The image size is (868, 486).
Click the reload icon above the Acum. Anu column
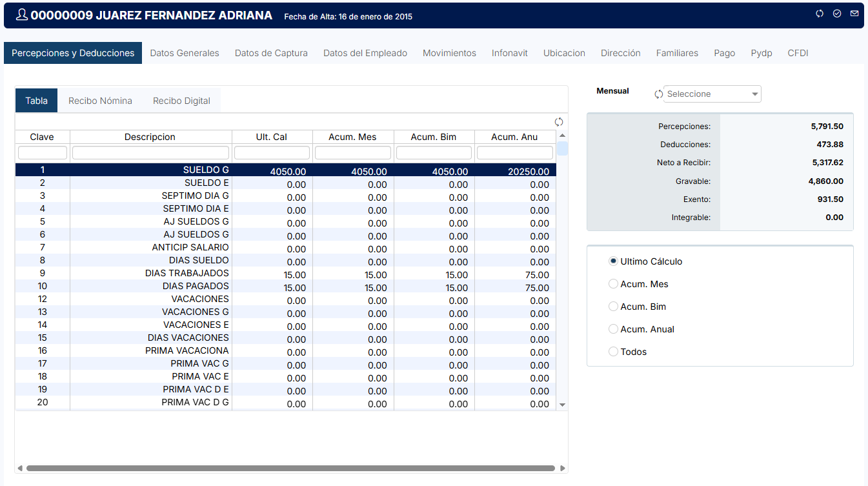pyautogui.click(x=559, y=122)
